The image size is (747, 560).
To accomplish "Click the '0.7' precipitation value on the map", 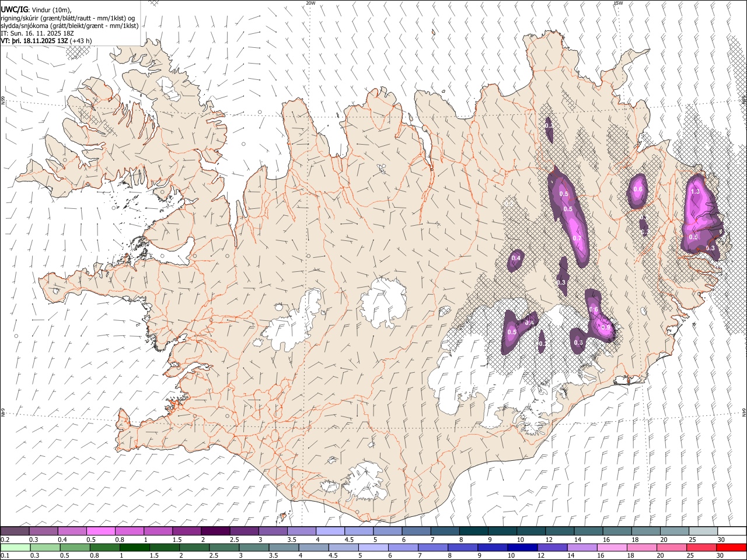I will [577, 238].
